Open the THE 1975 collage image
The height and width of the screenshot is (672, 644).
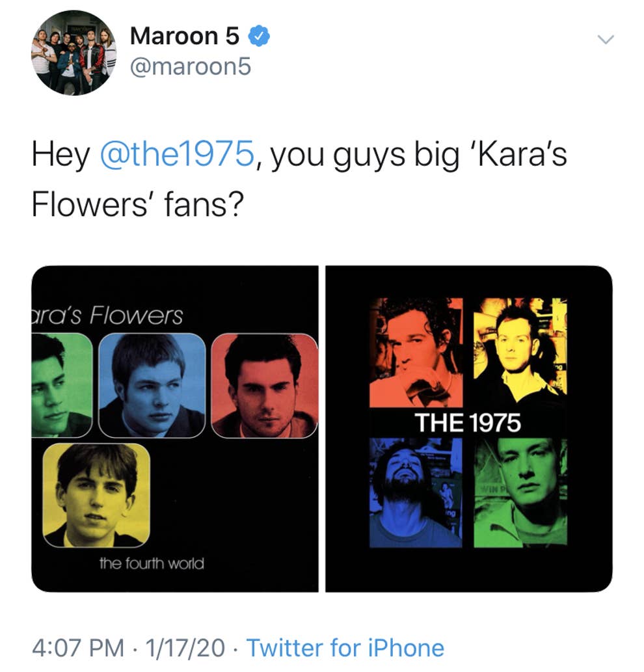pos(468,429)
